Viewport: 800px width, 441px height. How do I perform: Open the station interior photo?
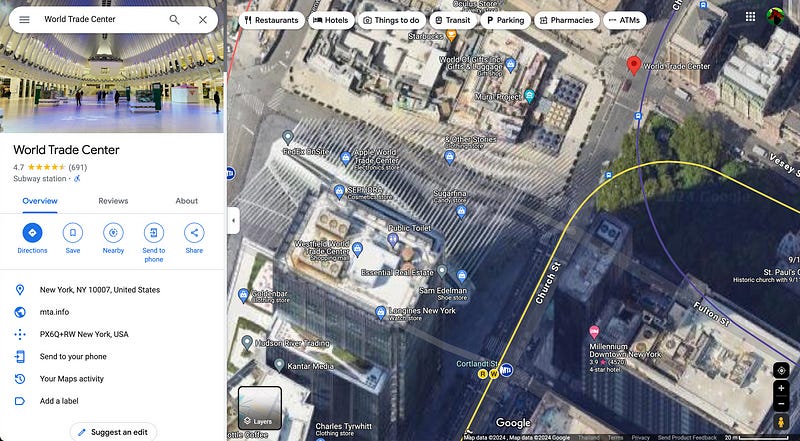tap(112, 66)
